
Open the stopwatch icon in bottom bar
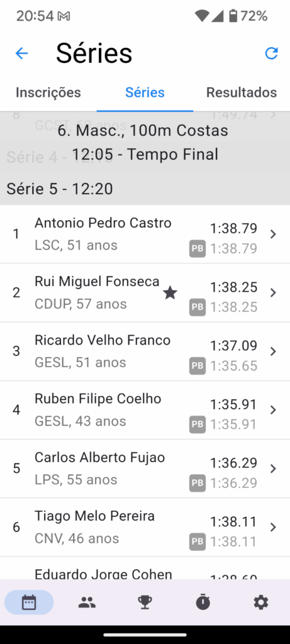tap(203, 602)
